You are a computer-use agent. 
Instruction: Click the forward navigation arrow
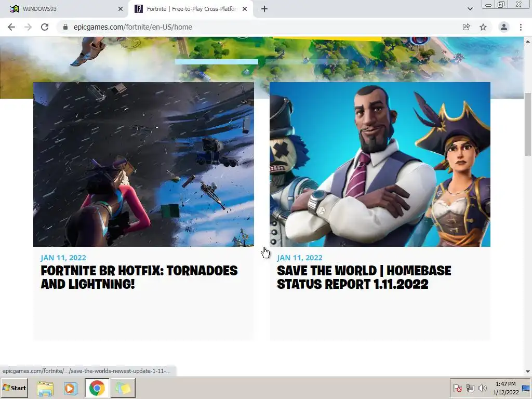tap(28, 27)
